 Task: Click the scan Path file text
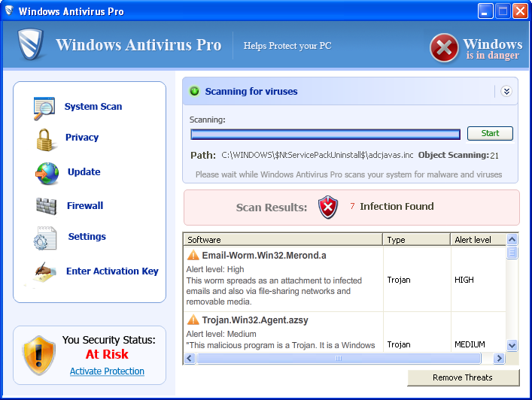tap(318, 155)
